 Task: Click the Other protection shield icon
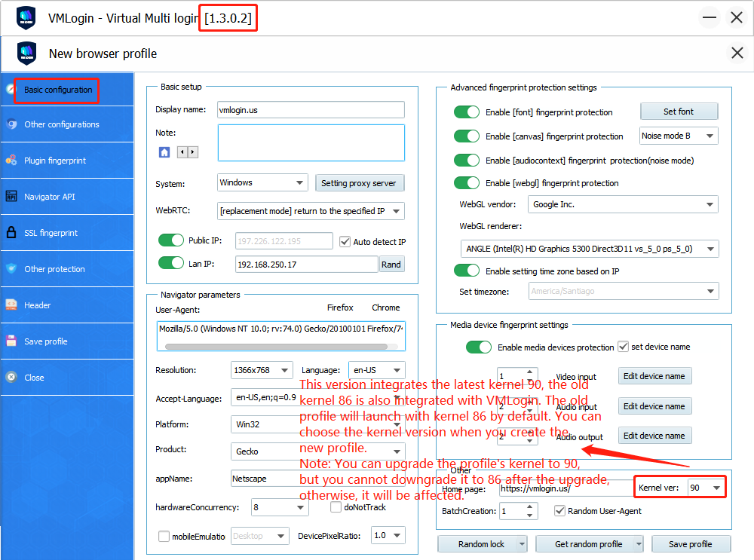pyautogui.click(x=11, y=269)
